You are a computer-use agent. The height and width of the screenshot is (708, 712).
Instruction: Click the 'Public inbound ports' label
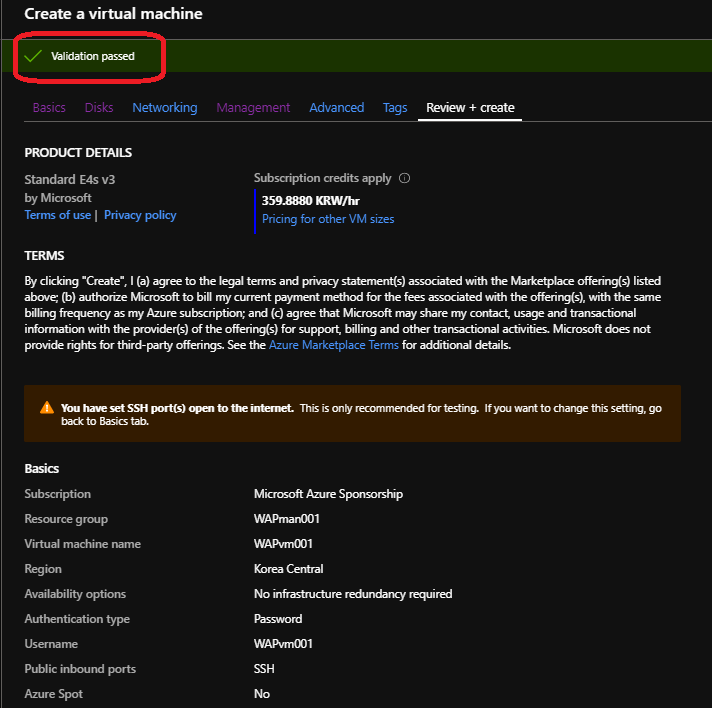tap(80, 669)
